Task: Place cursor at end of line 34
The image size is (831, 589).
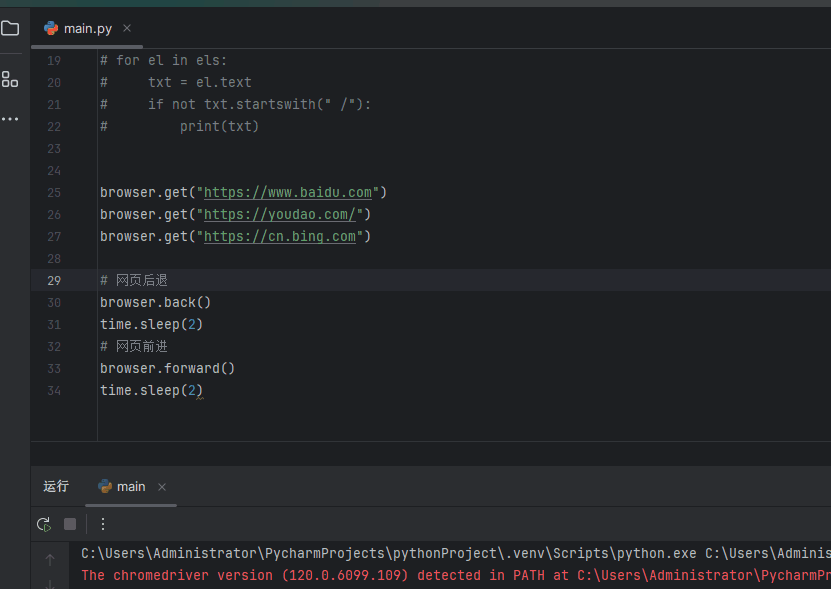Action: 203,390
